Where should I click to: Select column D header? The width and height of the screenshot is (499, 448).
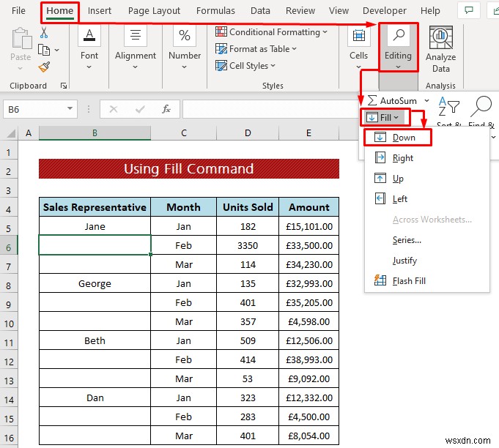(248, 133)
